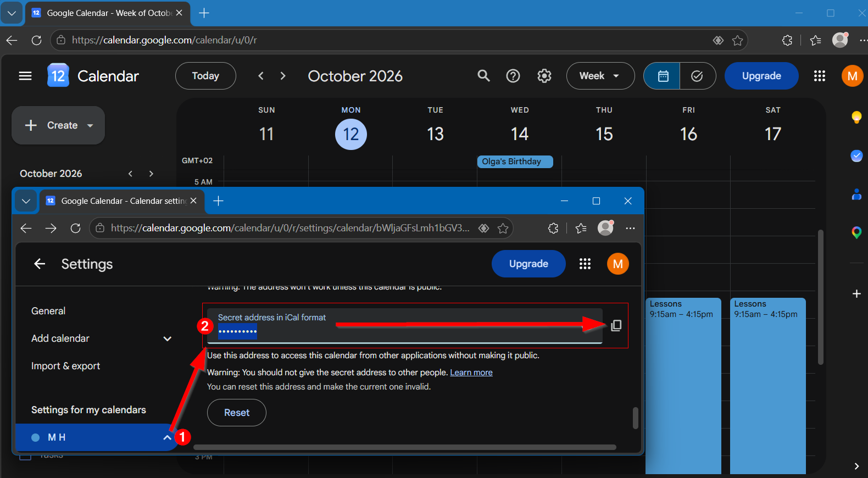
Task: Open the orange M account avatar in Settings
Action: pyautogui.click(x=618, y=264)
